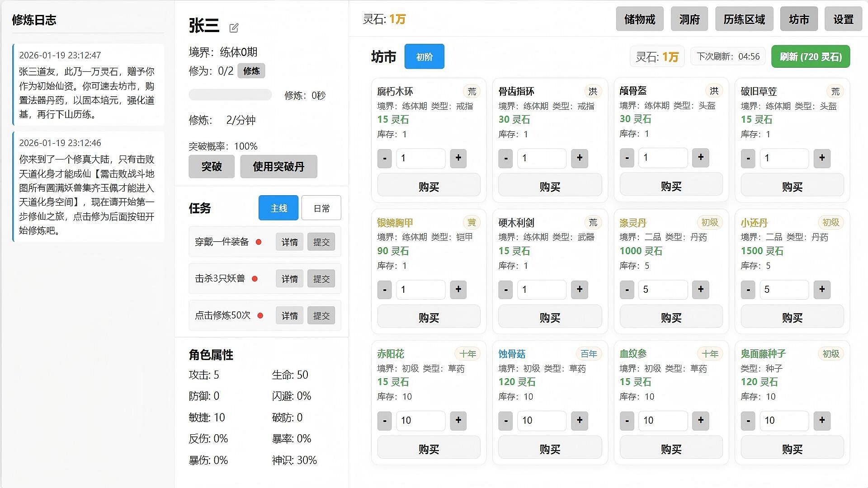Decrease quantity for 涤灵丹 with minus
This screenshot has height=488, width=868.
(x=627, y=290)
